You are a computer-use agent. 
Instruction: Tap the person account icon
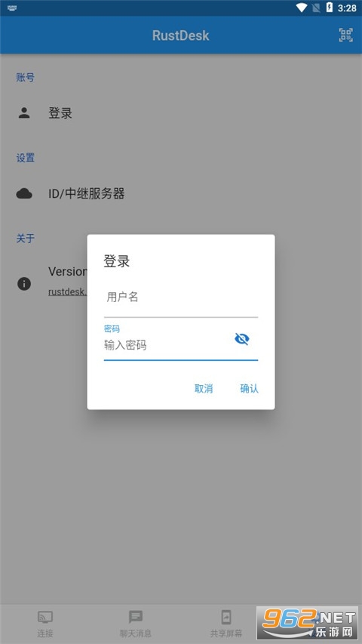coord(24,113)
